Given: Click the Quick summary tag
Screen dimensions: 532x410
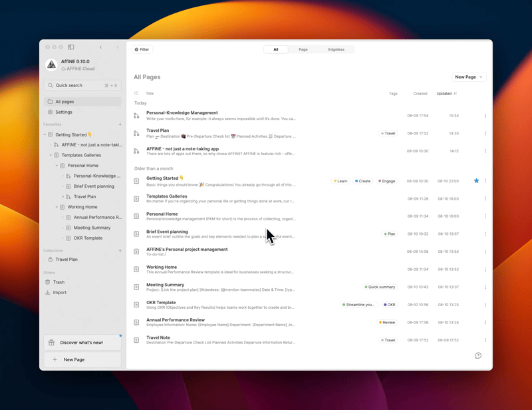Looking at the screenshot, I should 380,287.
